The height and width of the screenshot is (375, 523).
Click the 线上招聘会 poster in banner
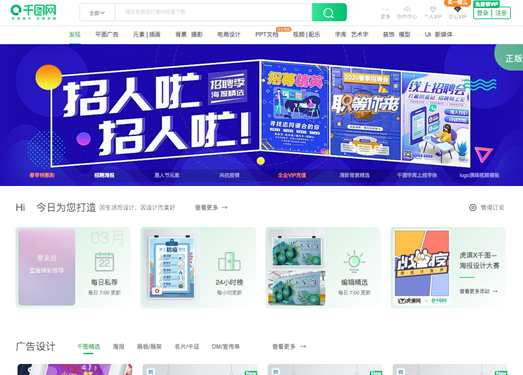pos(436,118)
